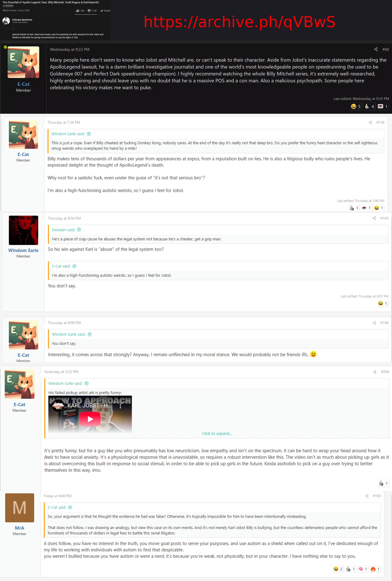Jump to quoted Emedan post arrow icon
Image resolution: width=392 pixels, height=581 pixels.
pos(79,230)
